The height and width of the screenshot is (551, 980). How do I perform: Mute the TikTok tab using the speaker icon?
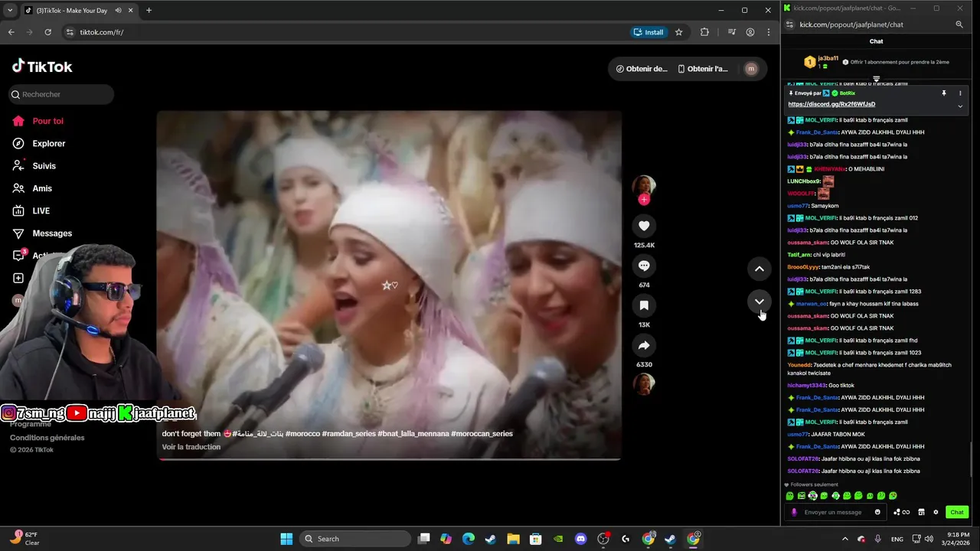[x=119, y=11]
